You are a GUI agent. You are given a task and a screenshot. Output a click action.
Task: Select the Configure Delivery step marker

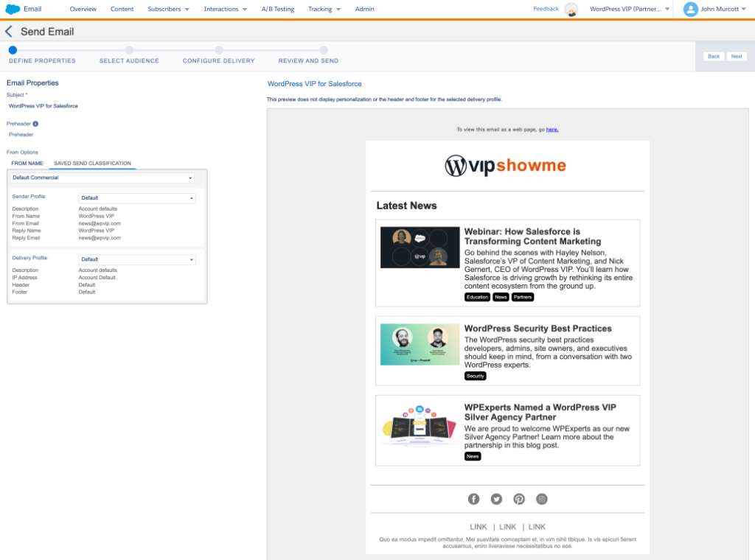pos(218,50)
